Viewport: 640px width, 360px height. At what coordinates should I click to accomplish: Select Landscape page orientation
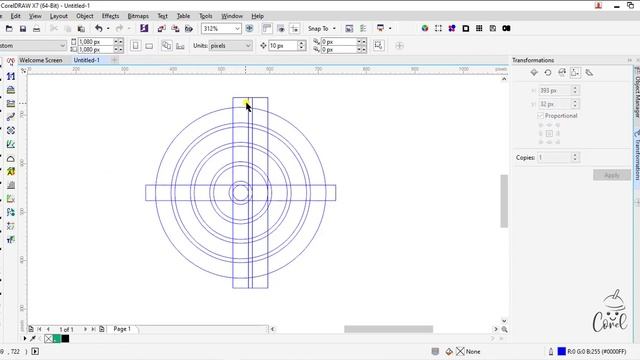pos(149,46)
